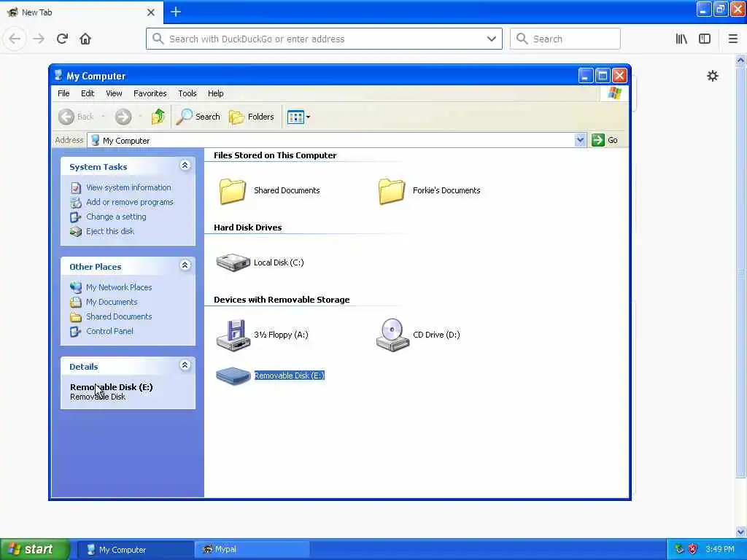
Task: Click Change a setting link
Action: point(116,217)
